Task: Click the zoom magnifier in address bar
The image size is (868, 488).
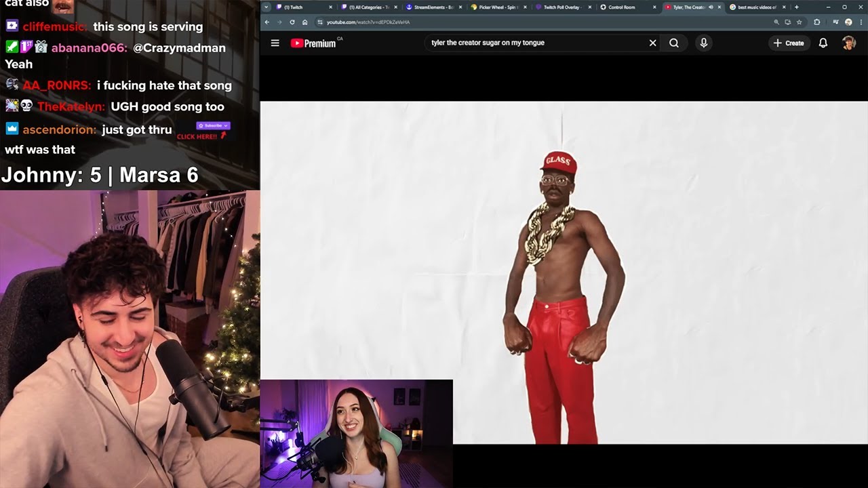Action: tap(776, 22)
